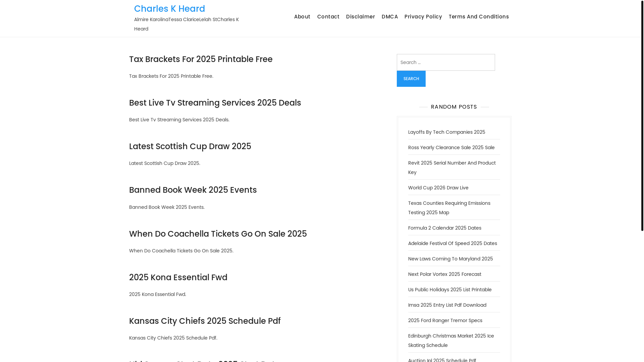Open the Disclaimer page
Viewport: 644px width, 362px height.
[x=361, y=17]
